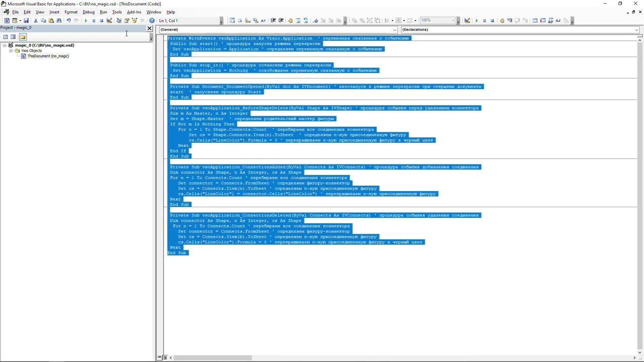Image resolution: width=644 pixels, height=362 pixels.
Task: Click 'Dim m As Master, n As Integer' line
Action: coord(209,114)
